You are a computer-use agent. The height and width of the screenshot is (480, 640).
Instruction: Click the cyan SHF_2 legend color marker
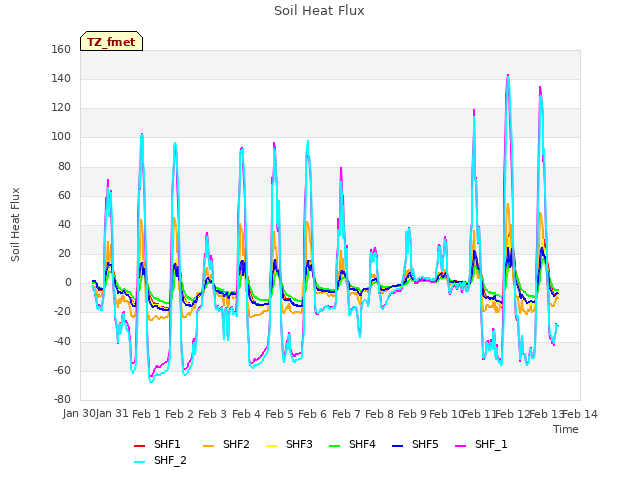[140, 461]
